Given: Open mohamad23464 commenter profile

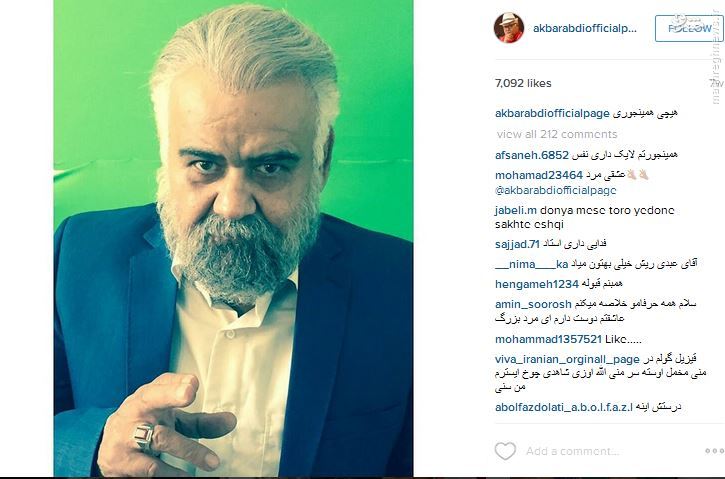Looking at the screenshot, I should click(539, 175).
